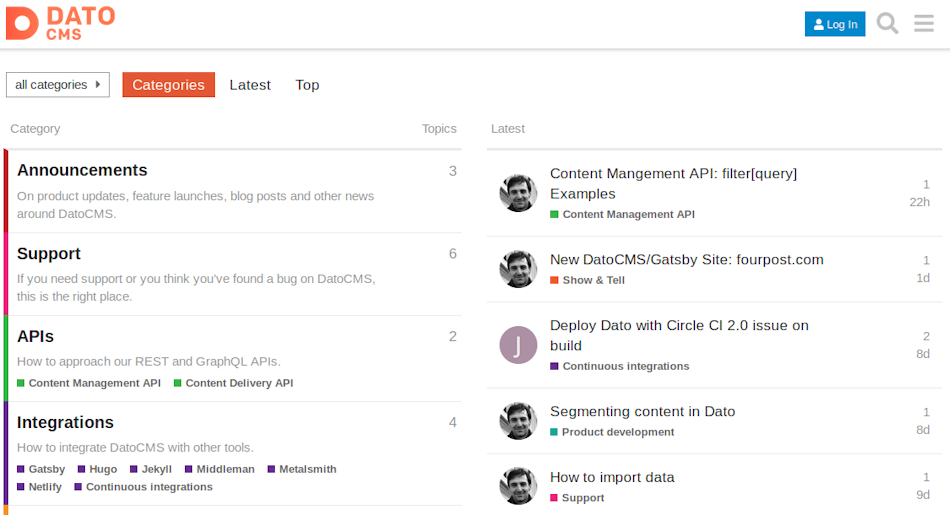The image size is (950, 515).
Task: Click the Category column header
Action: click(x=35, y=128)
